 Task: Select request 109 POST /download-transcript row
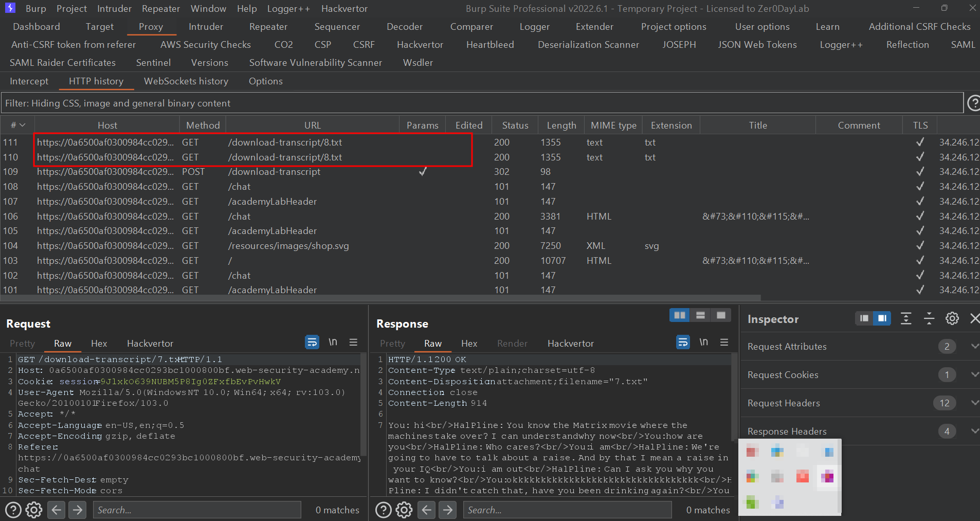[x=275, y=172]
